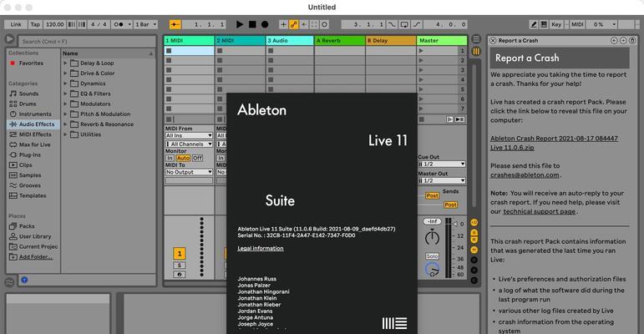
Task: Open the metronome settings dropdown
Action: (x=129, y=25)
